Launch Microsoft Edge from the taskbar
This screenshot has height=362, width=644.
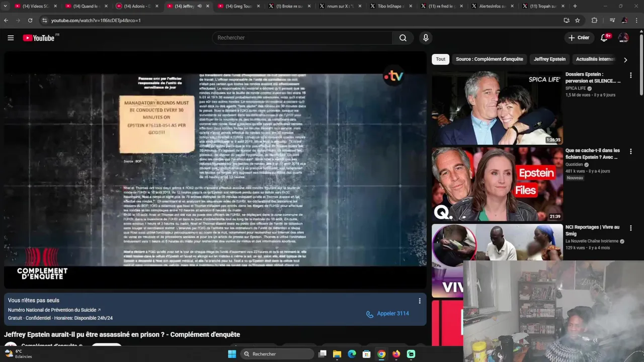(x=352, y=354)
